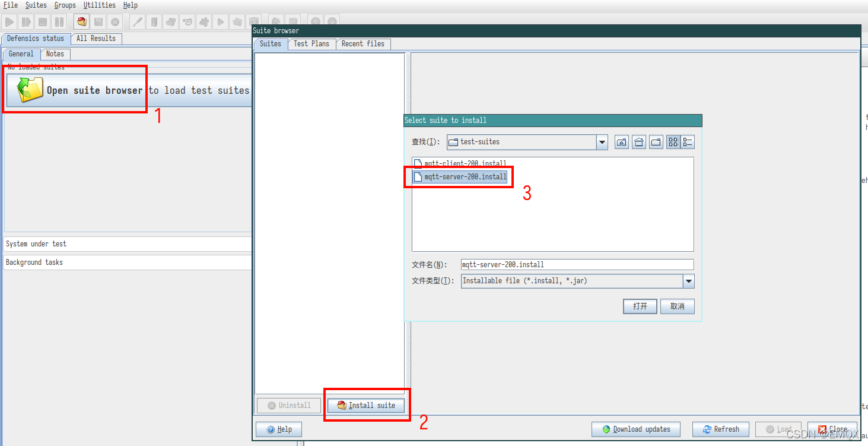The height and width of the screenshot is (446, 868).
Task: Open the Suites menu in menu bar
Action: (36, 5)
